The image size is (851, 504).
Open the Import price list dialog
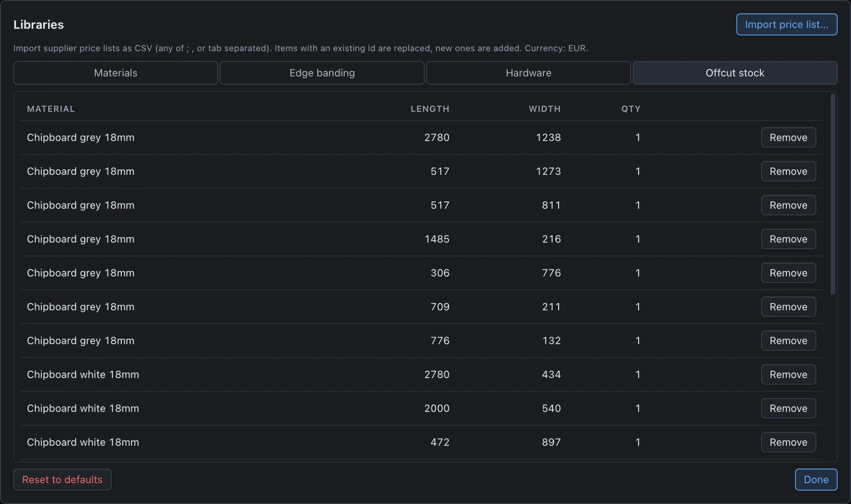coord(786,25)
